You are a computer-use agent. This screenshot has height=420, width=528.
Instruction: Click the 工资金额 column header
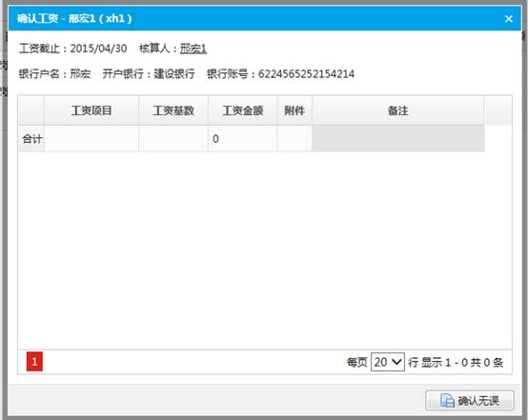(242, 110)
